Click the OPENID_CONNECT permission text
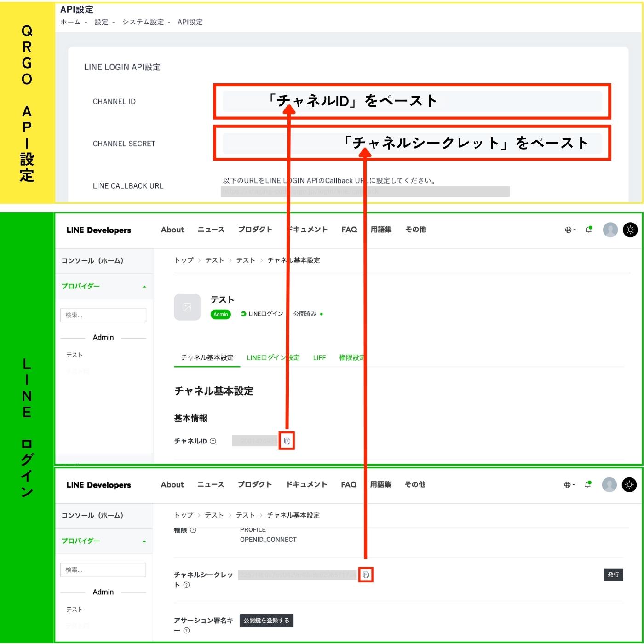The height and width of the screenshot is (644, 644). click(268, 540)
